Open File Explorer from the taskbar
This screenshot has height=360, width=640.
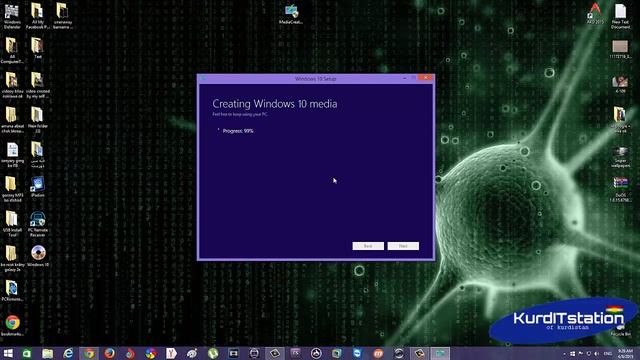tap(48, 353)
